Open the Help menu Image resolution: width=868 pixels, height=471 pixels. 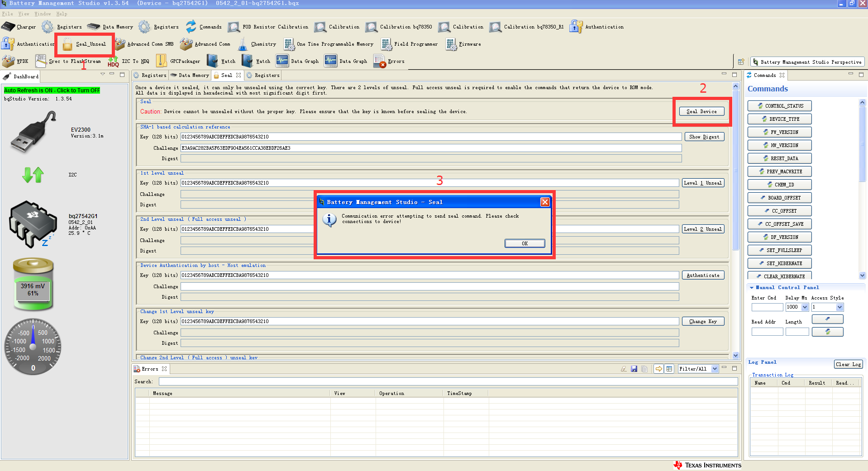tap(62, 14)
